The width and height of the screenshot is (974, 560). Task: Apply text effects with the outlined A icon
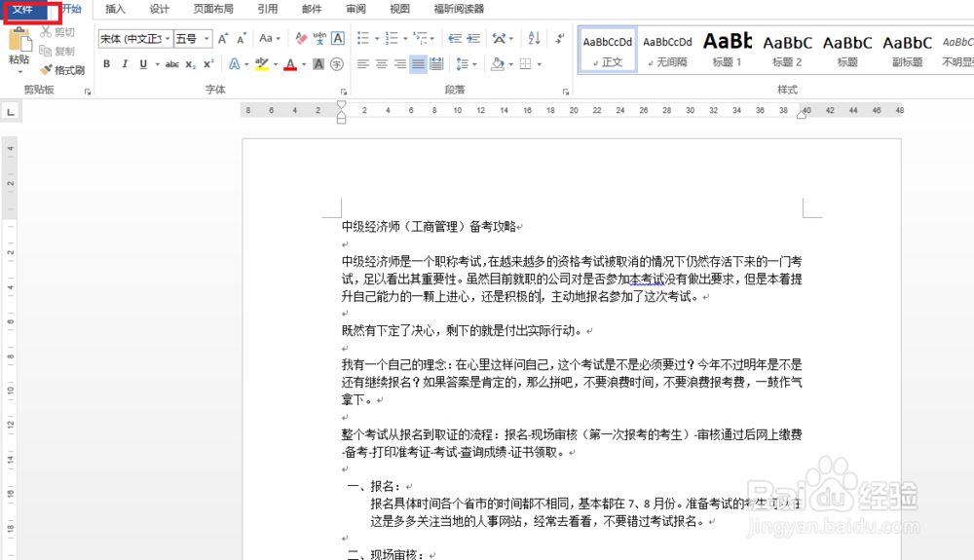234,64
